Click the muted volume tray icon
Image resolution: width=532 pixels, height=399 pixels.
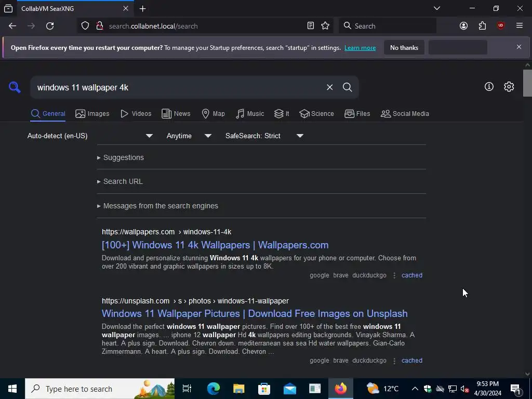tap(464, 389)
